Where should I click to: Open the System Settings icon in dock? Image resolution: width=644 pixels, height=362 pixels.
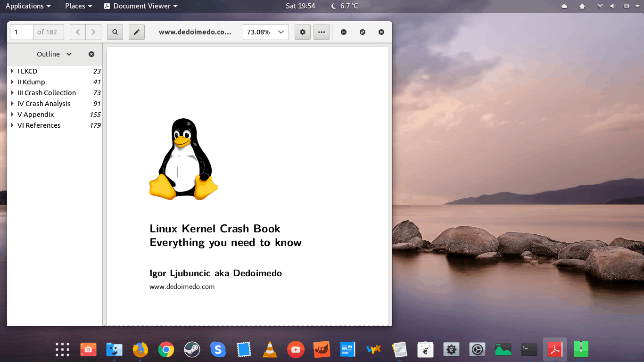coord(477,349)
